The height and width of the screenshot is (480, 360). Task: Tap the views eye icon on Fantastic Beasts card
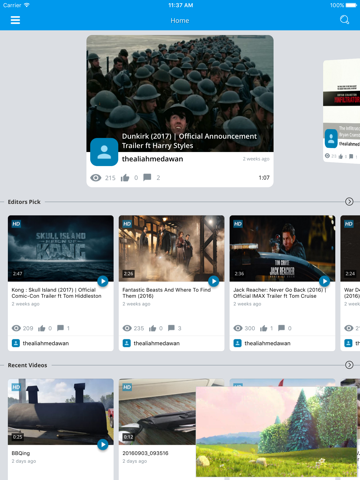pyautogui.click(x=127, y=328)
